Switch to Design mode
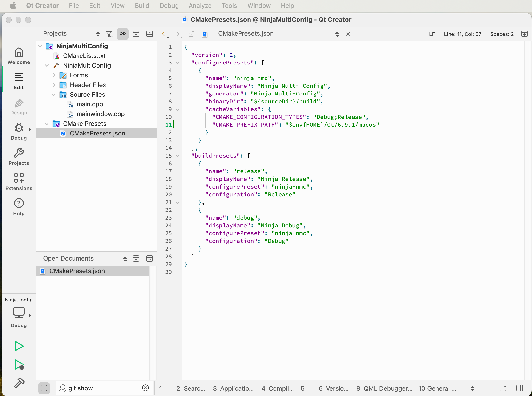This screenshot has height=396, width=532. [19, 107]
